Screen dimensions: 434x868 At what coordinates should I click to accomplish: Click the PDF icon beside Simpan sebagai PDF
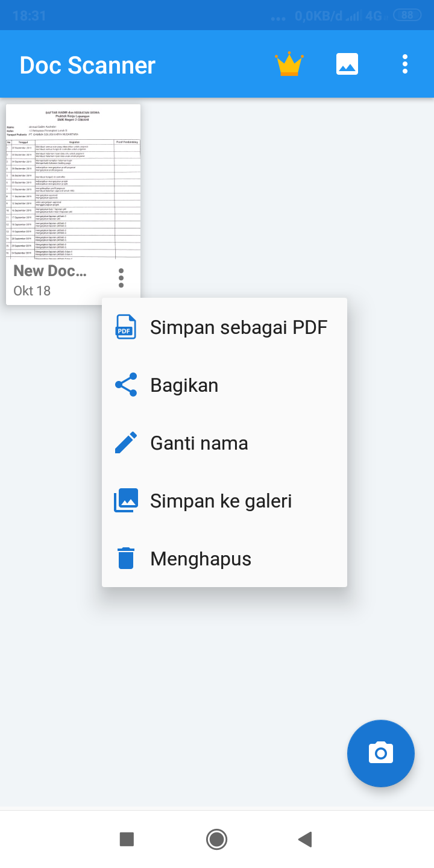[125, 326]
